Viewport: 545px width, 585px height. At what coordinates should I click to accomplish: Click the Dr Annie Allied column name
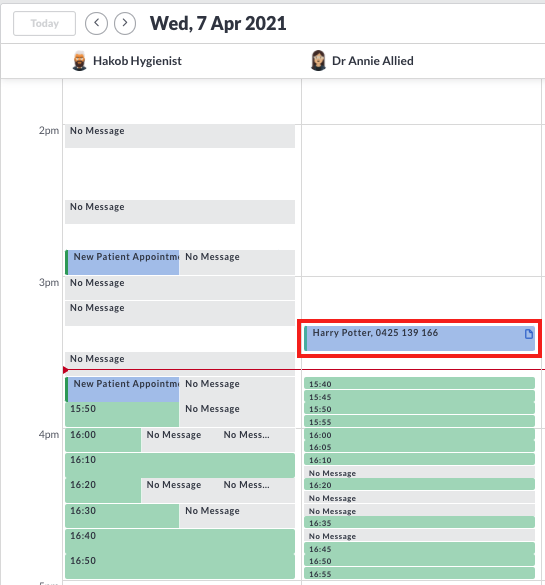373,61
